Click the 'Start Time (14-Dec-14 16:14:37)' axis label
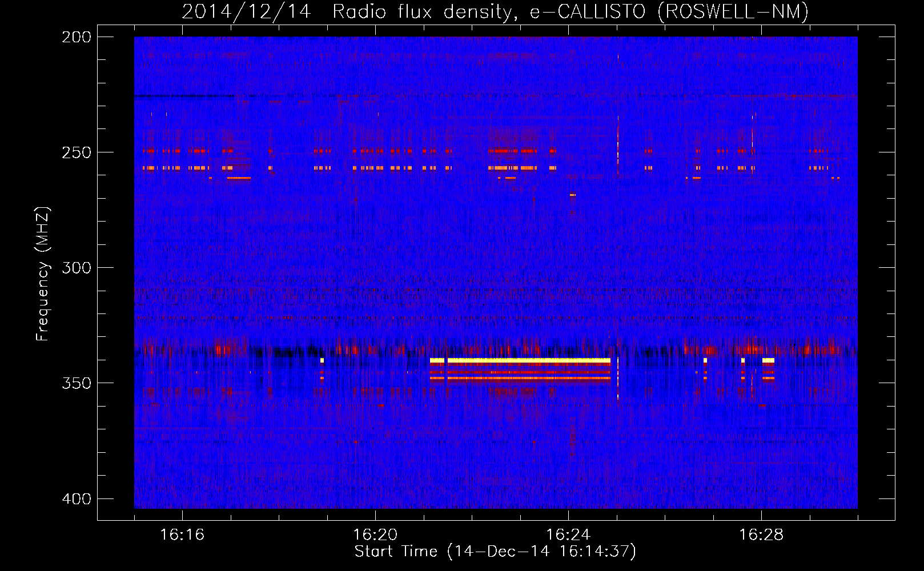Screen dimensions: 924x571 pos(495,552)
